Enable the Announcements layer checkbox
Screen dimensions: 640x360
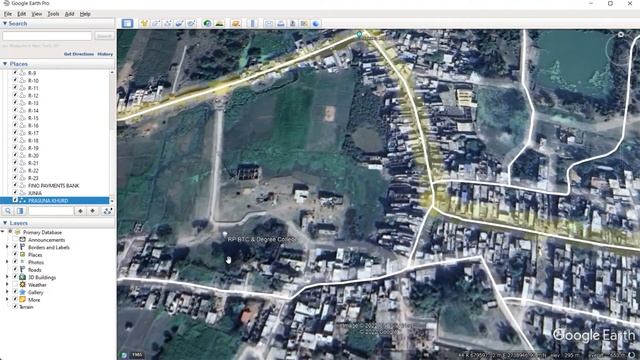(15, 240)
